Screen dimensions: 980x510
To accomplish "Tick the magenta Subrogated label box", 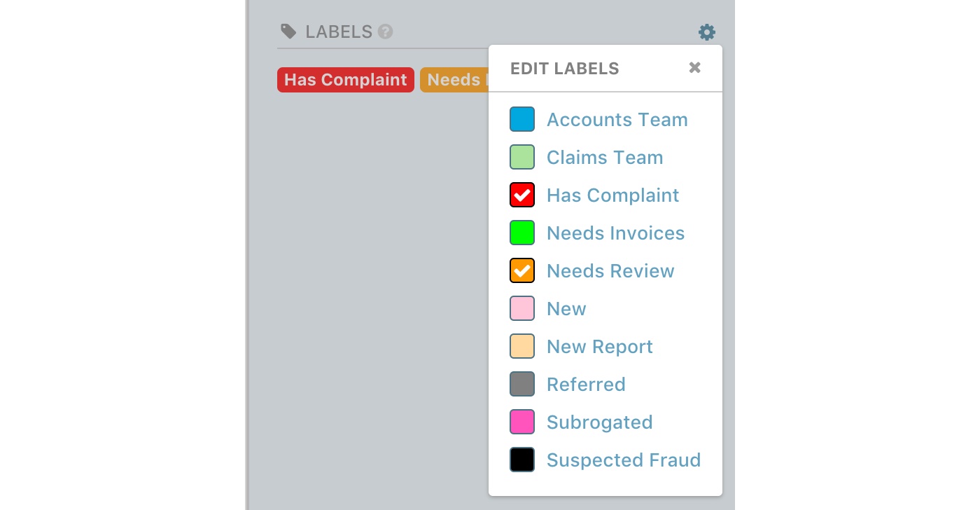I will [522, 422].
